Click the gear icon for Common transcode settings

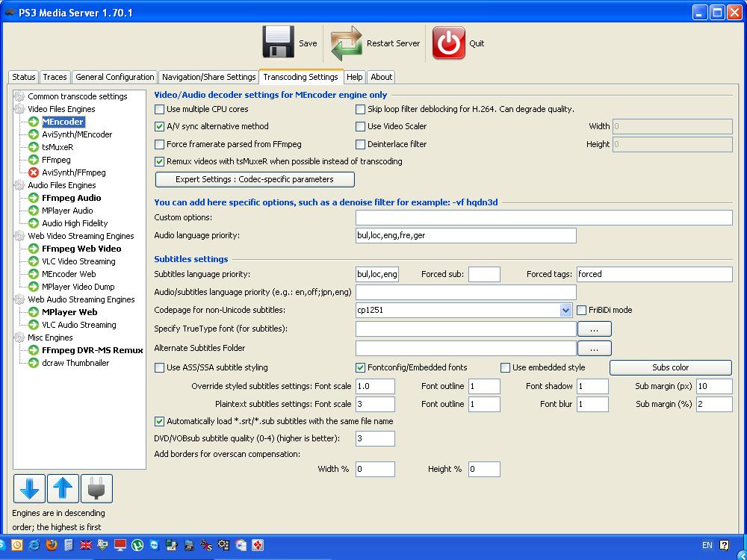[19, 96]
